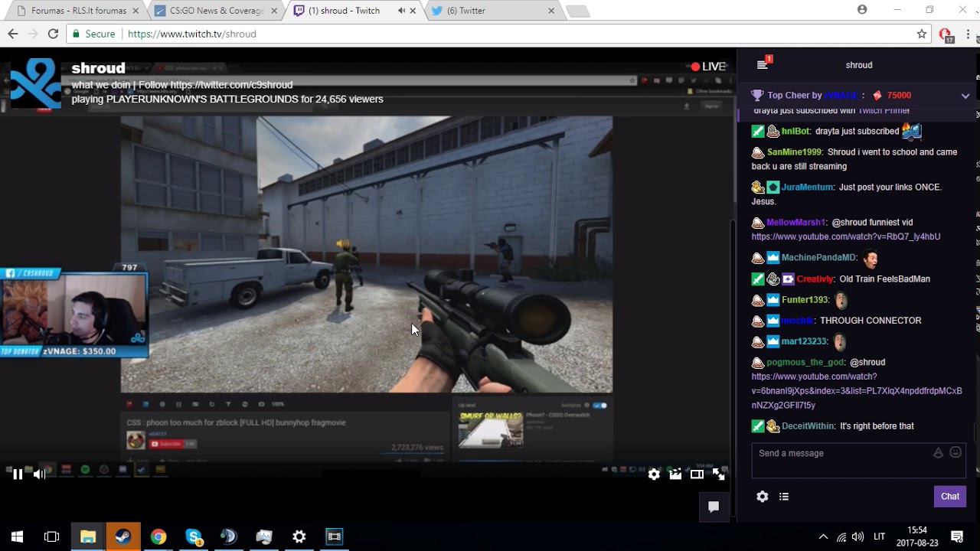Open Chrome menu three dots
Image resolution: width=980 pixels, height=551 pixels.
click(x=968, y=34)
